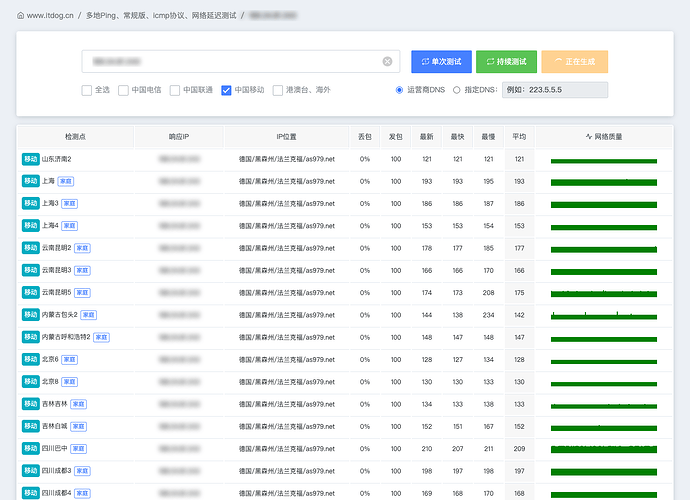
Task: Click the blue 单次测试 button
Action: (x=441, y=62)
